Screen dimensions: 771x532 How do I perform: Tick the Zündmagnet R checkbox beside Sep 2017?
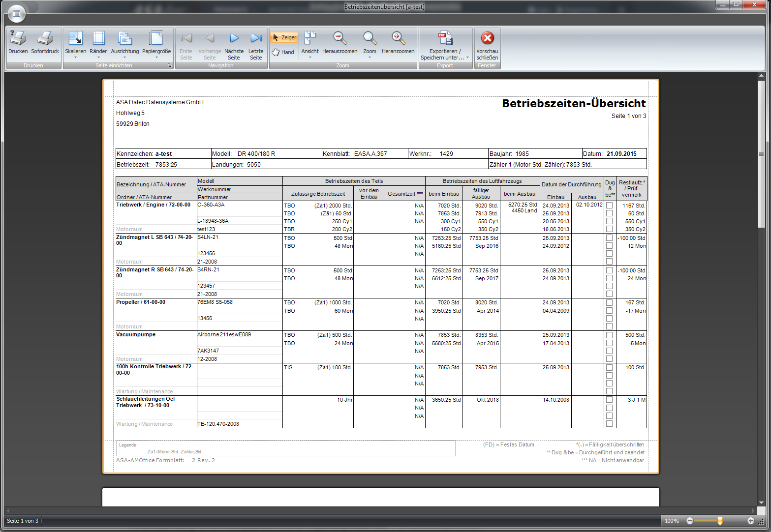tap(609, 278)
